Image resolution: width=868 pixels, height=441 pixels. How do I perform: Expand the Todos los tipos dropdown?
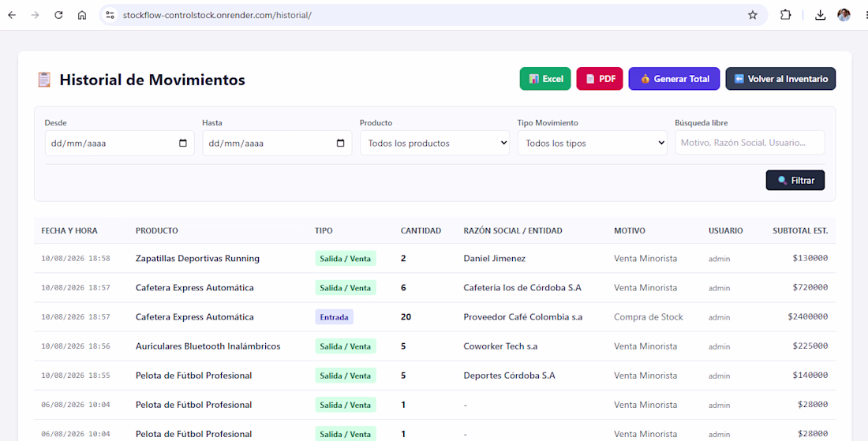click(x=593, y=144)
